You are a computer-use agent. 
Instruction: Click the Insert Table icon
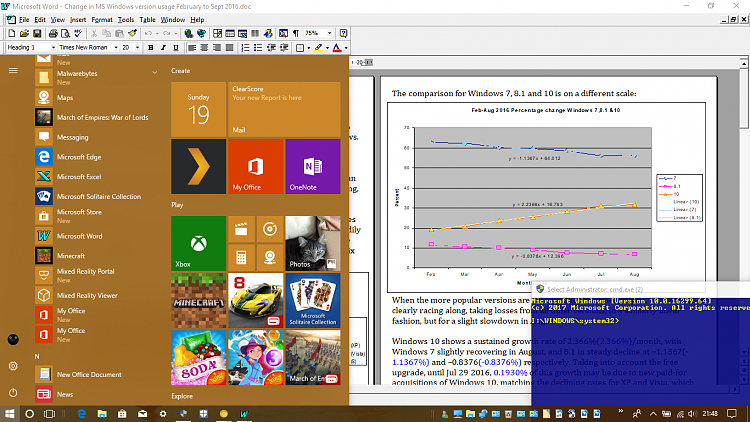pos(230,33)
